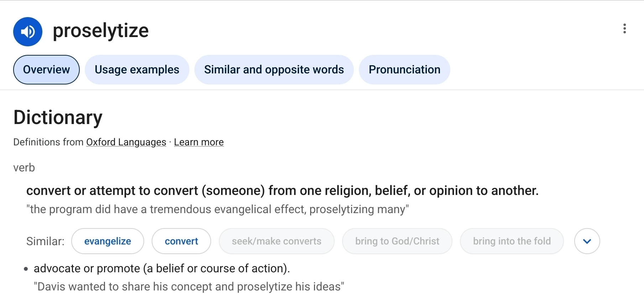644x299 pixels.
Task: Switch to Usage examples tab
Action: click(x=137, y=69)
